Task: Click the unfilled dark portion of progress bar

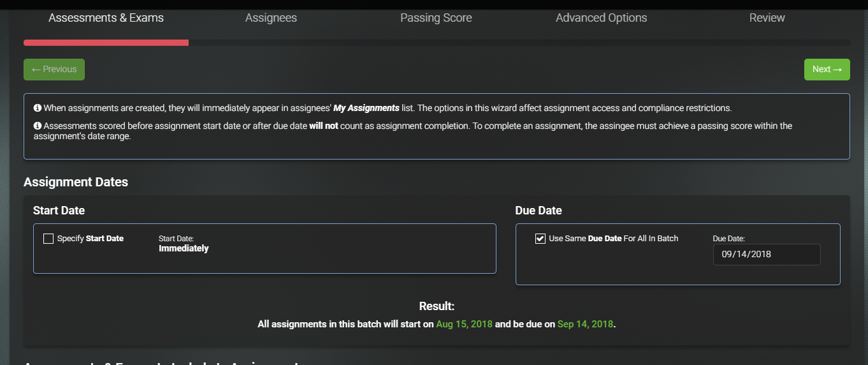Action: 519,43
